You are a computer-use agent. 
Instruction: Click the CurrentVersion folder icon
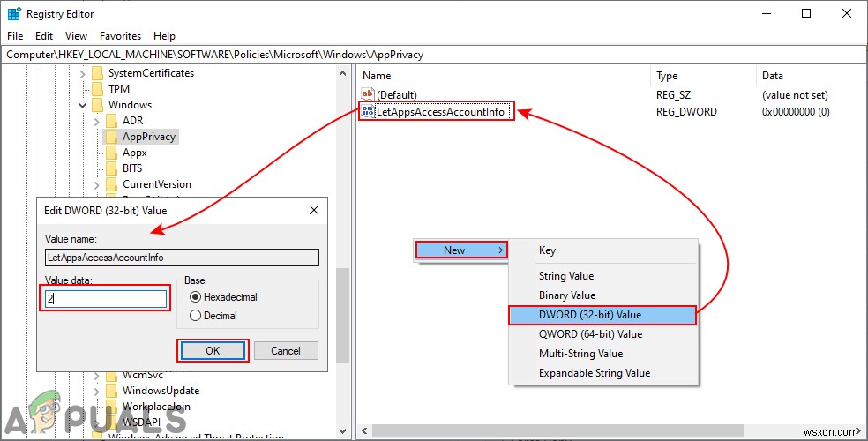(112, 184)
